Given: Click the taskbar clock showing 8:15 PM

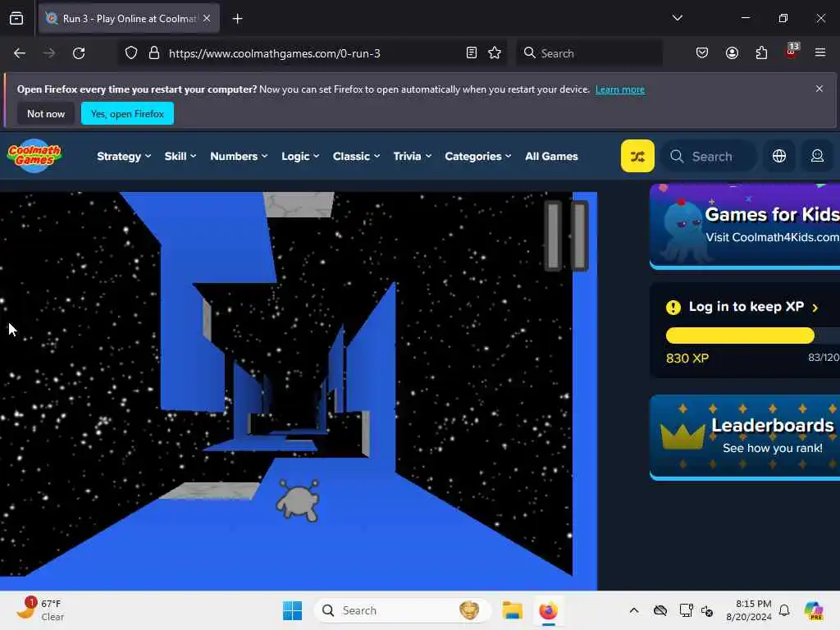Looking at the screenshot, I should 748,610.
